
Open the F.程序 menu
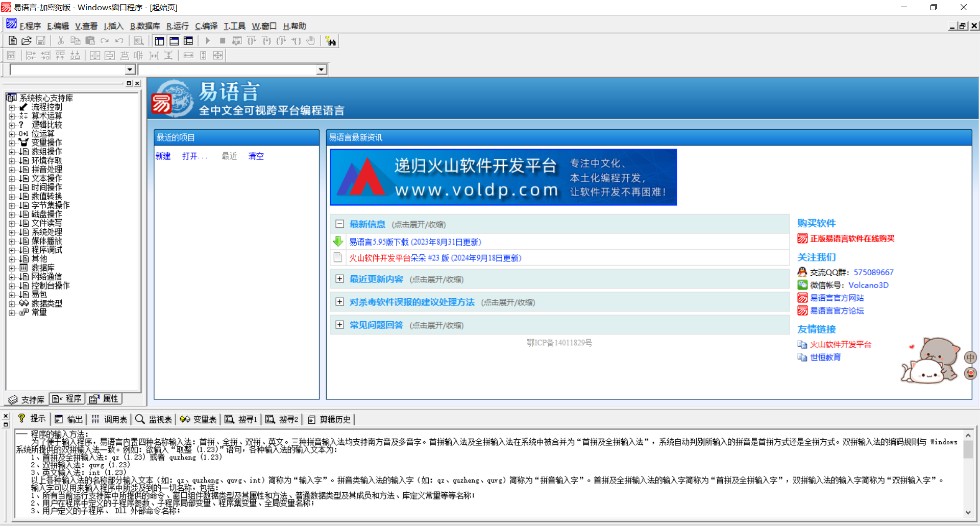click(x=30, y=26)
